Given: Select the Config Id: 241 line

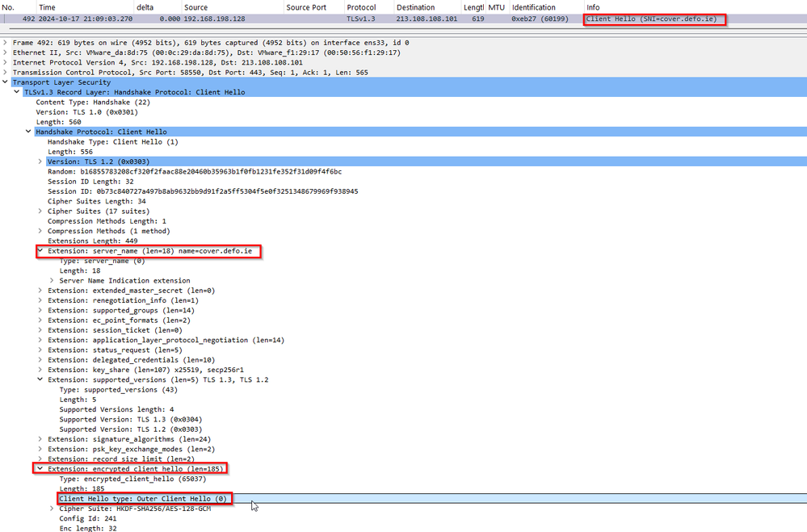Looking at the screenshot, I should (x=88, y=518).
